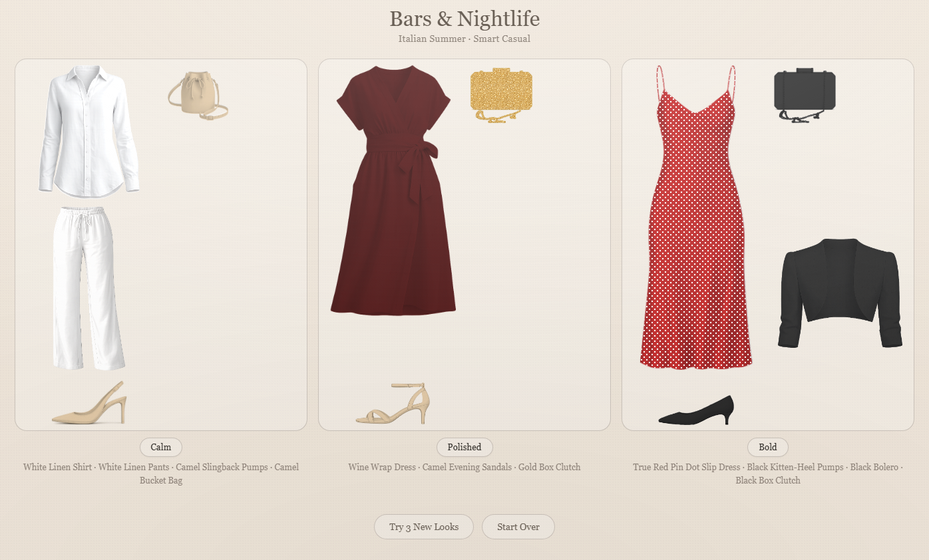
Task: Click the Start Over button
Action: click(x=518, y=527)
